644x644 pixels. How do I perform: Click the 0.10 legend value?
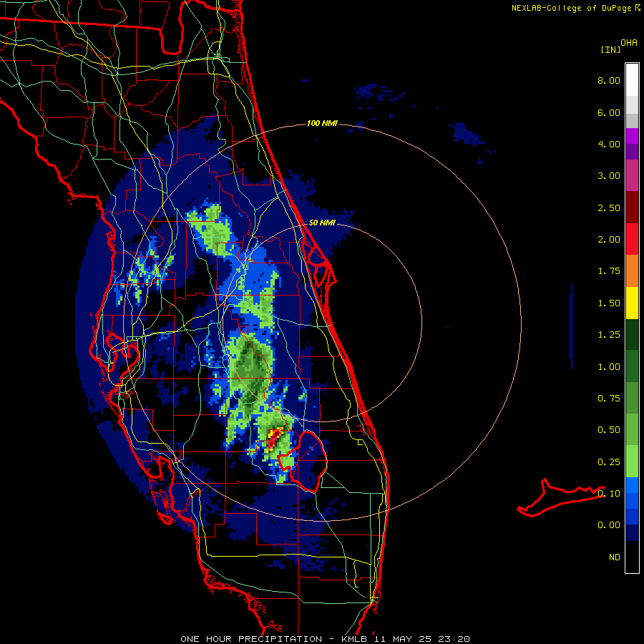(609, 494)
